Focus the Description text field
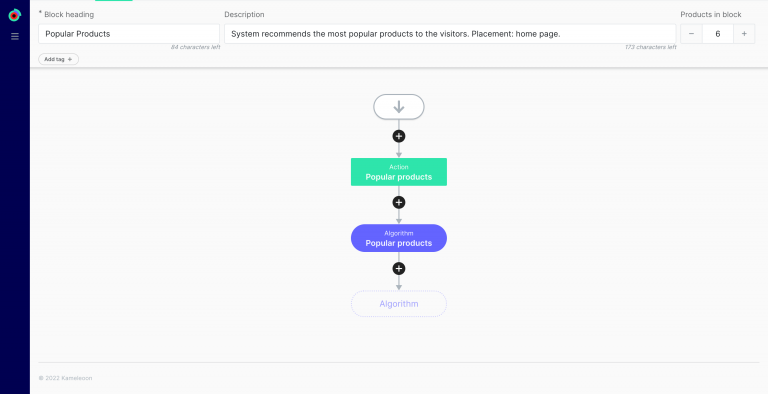 [x=450, y=34]
